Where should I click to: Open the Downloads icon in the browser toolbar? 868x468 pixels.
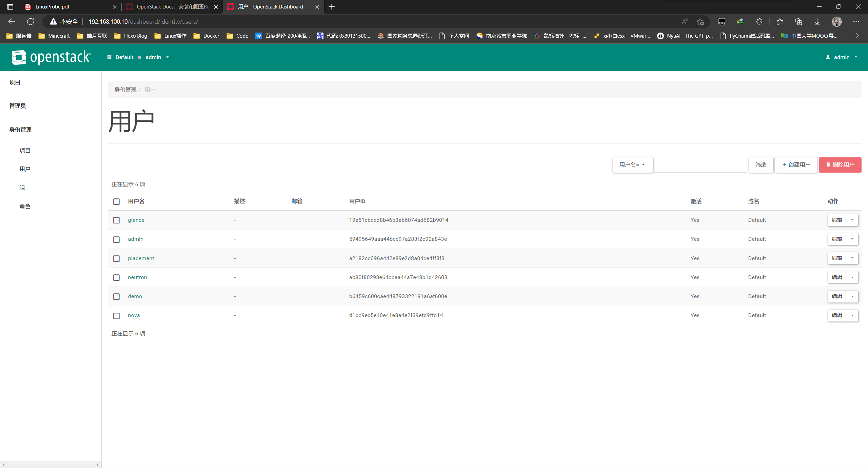coord(817,21)
